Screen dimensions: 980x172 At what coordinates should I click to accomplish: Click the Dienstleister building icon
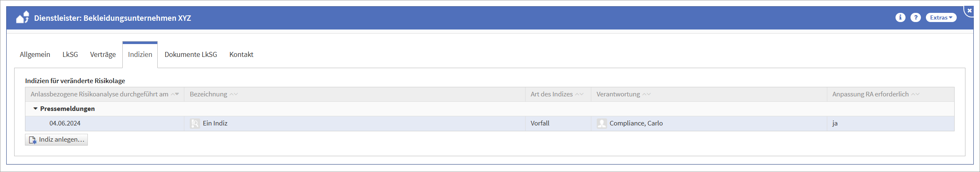(22, 17)
